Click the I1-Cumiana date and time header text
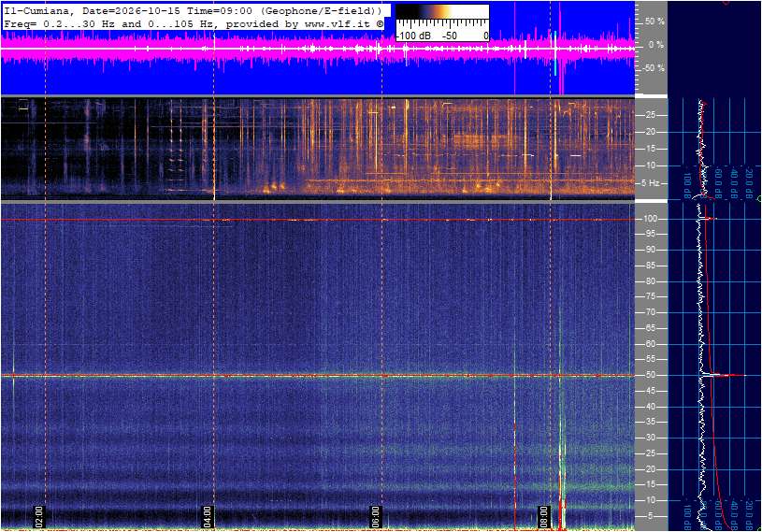762x532 pixels. 193,10
